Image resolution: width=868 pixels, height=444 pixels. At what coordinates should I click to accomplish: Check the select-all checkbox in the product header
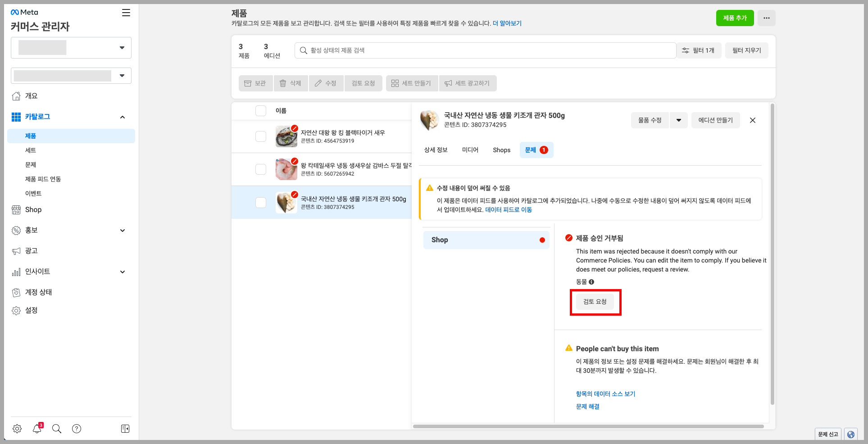[x=261, y=111]
